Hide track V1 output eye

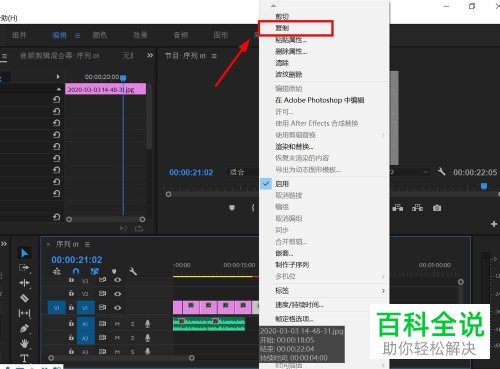tap(117, 308)
